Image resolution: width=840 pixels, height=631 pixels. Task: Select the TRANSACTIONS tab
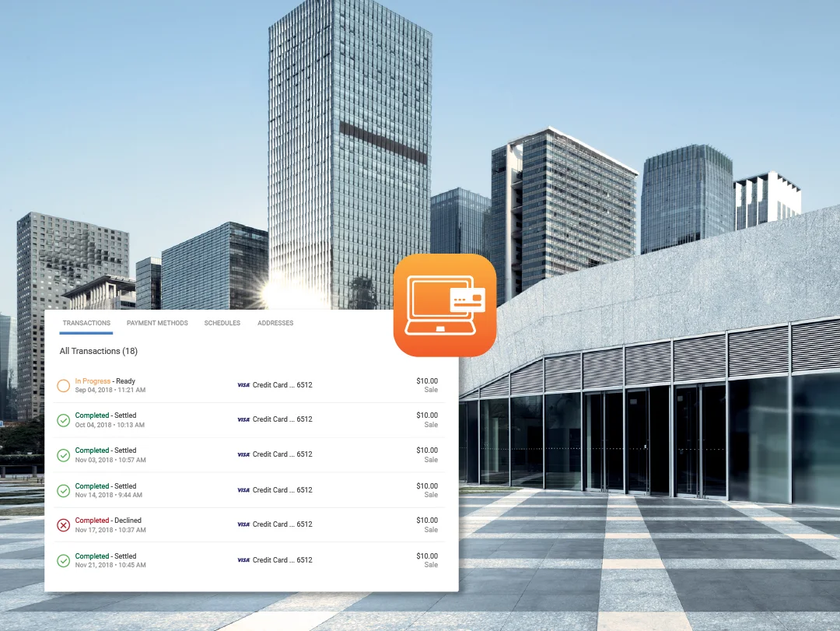[x=86, y=323]
